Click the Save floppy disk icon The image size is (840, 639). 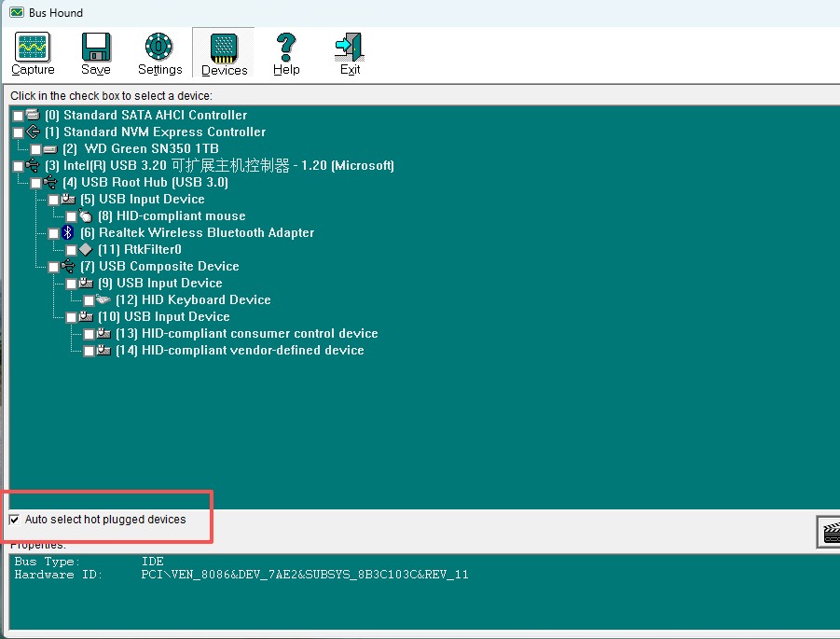[95, 54]
